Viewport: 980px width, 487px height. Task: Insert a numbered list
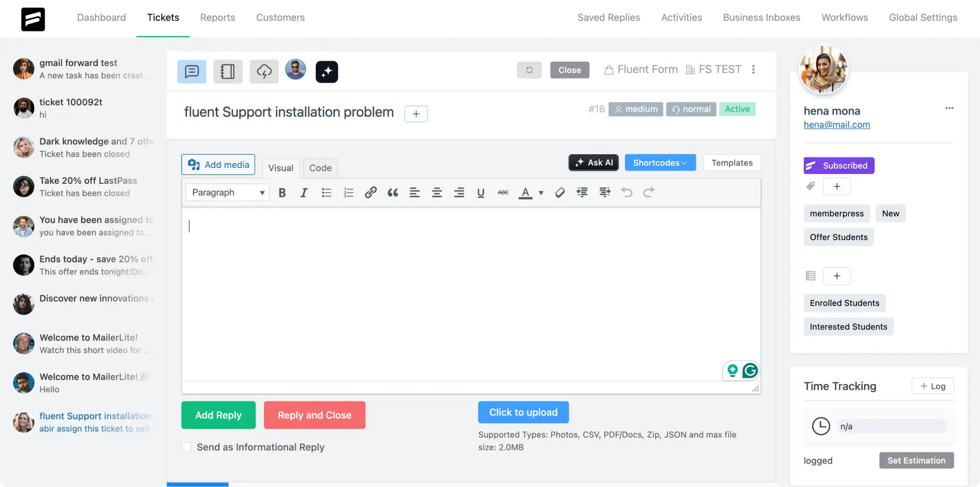pyautogui.click(x=348, y=193)
